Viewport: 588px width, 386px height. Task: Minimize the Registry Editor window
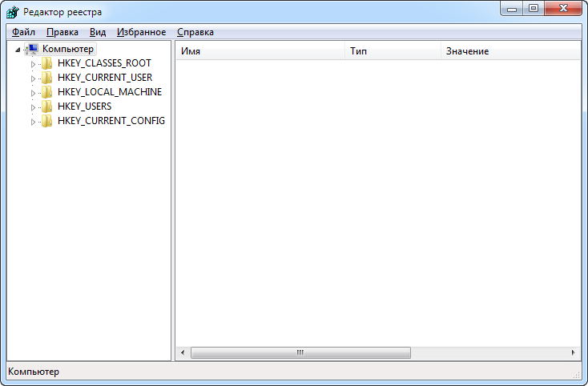pos(512,9)
